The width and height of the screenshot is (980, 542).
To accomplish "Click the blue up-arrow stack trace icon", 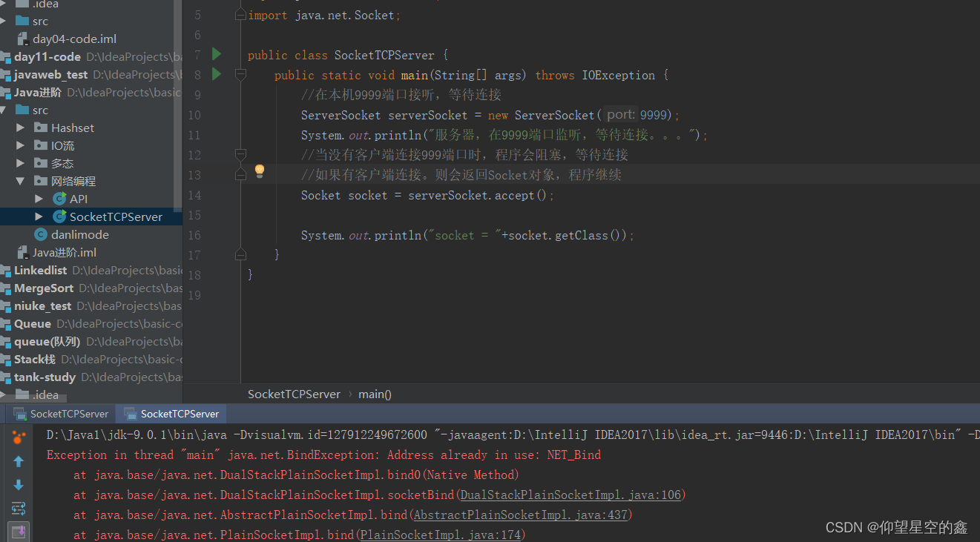I will point(19,461).
